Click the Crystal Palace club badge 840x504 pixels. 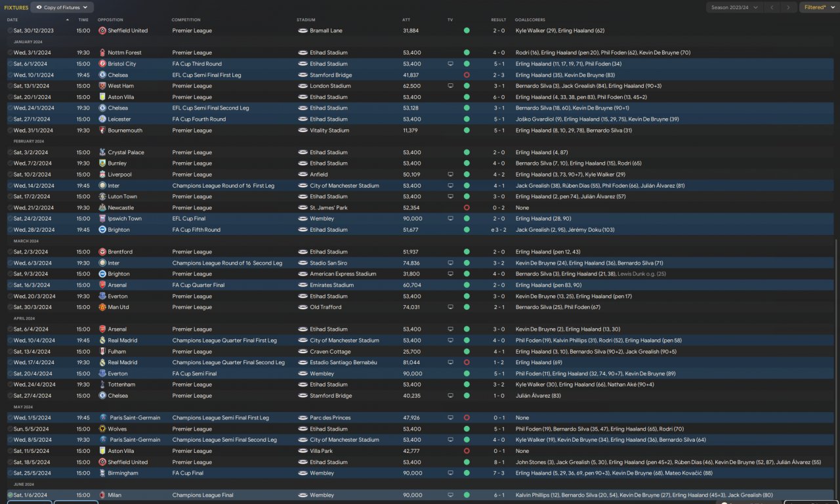pyautogui.click(x=102, y=152)
